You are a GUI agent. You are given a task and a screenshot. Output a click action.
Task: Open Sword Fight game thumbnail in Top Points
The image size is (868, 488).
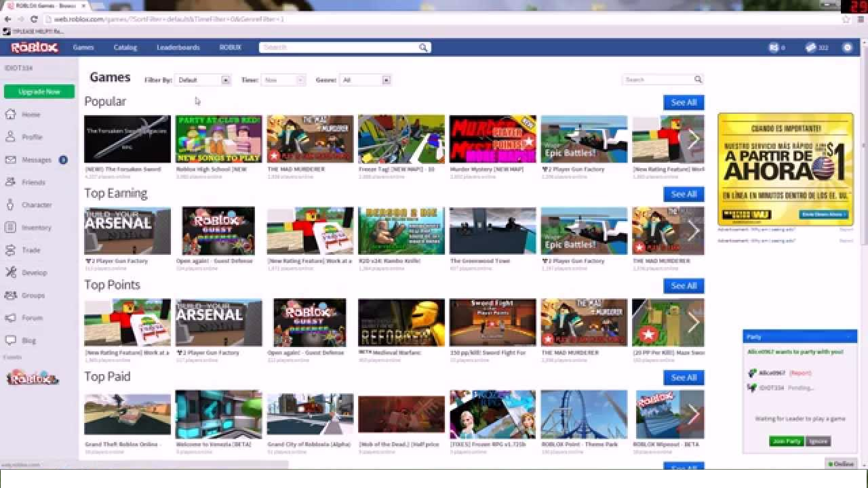[493, 323]
